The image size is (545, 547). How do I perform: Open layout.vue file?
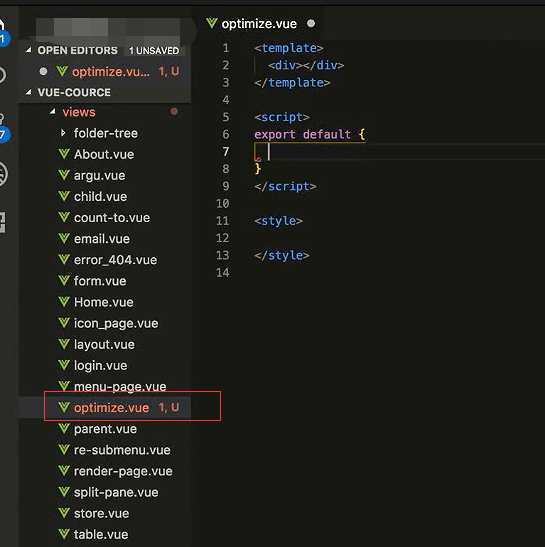(x=104, y=345)
